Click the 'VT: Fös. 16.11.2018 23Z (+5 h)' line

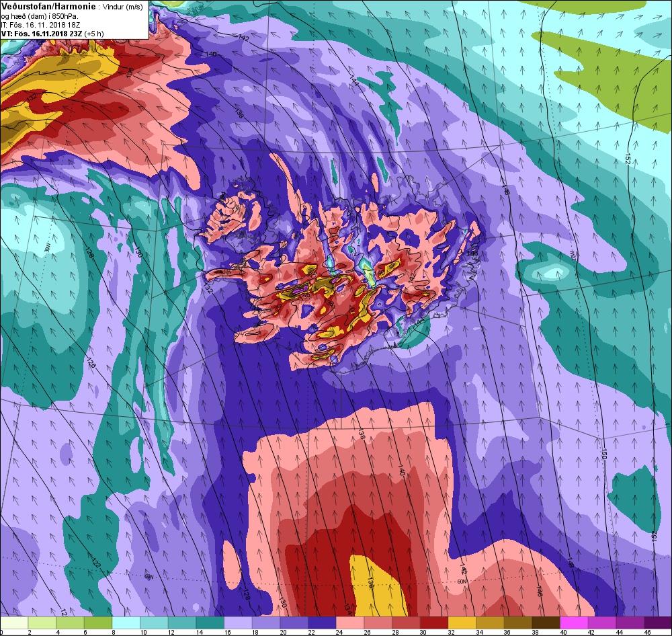52,34
